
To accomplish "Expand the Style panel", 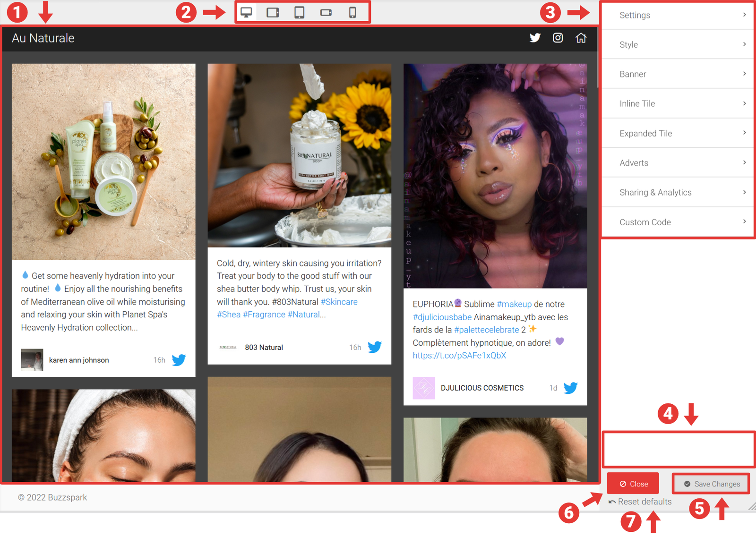I will tap(678, 44).
